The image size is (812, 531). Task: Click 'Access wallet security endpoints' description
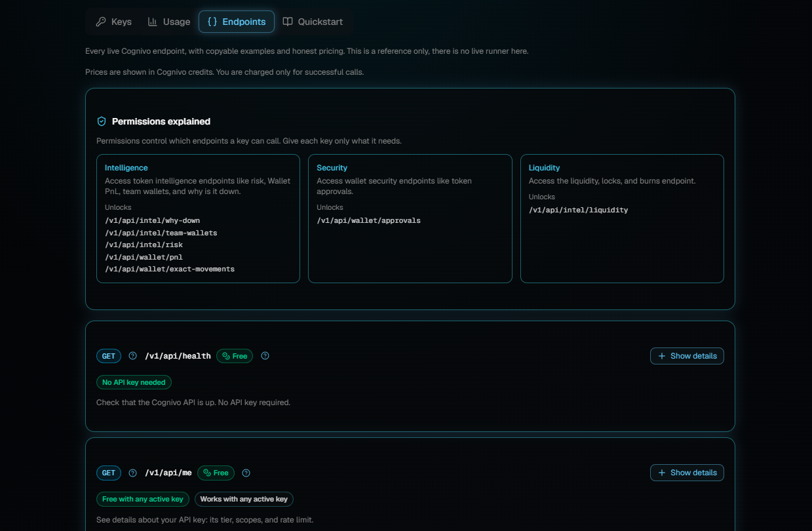pos(394,186)
